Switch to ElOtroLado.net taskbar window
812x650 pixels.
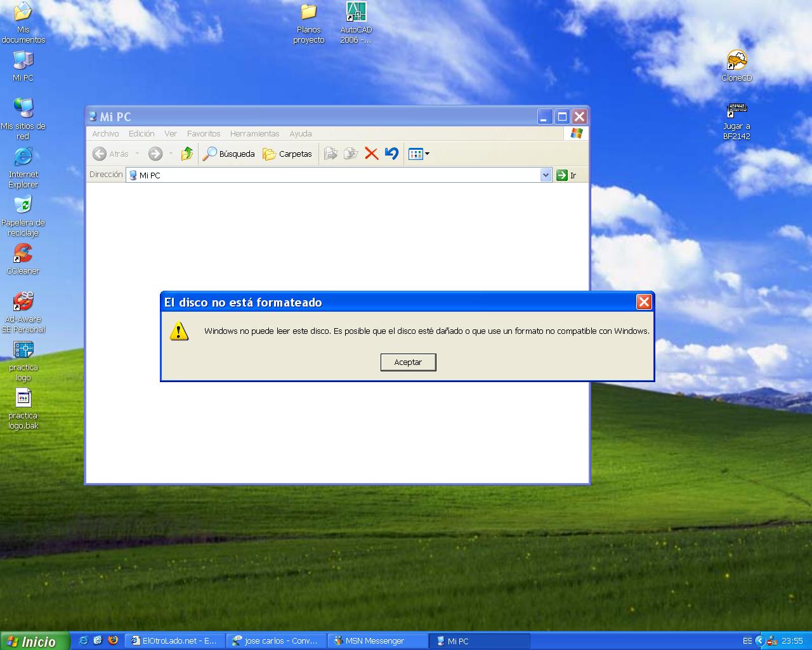coord(175,641)
